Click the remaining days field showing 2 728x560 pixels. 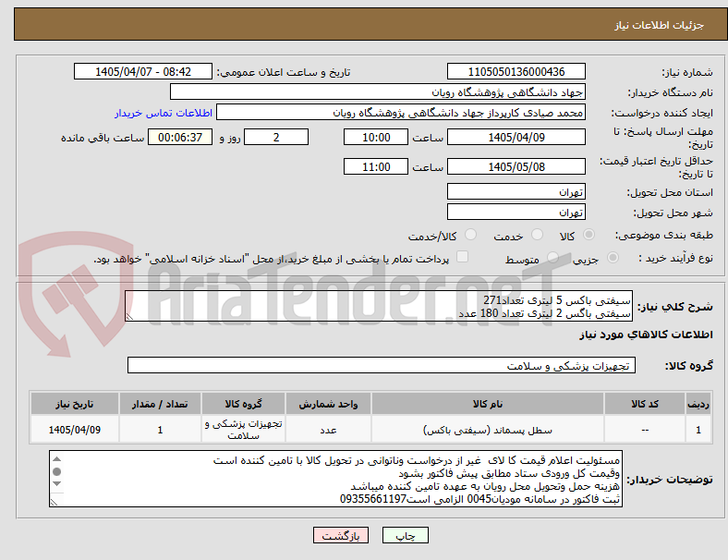click(x=276, y=138)
